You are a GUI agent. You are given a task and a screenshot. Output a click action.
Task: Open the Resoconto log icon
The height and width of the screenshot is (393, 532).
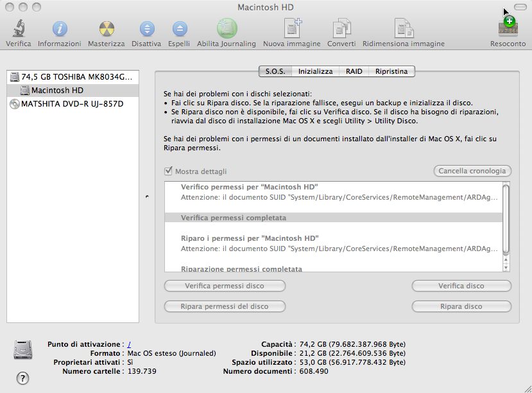[x=508, y=27]
